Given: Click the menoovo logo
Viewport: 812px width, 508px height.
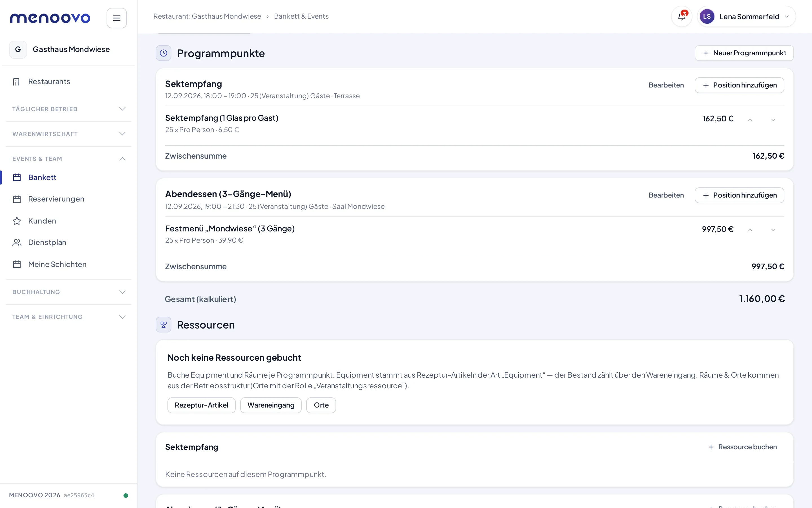Looking at the screenshot, I should pos(50,18).
